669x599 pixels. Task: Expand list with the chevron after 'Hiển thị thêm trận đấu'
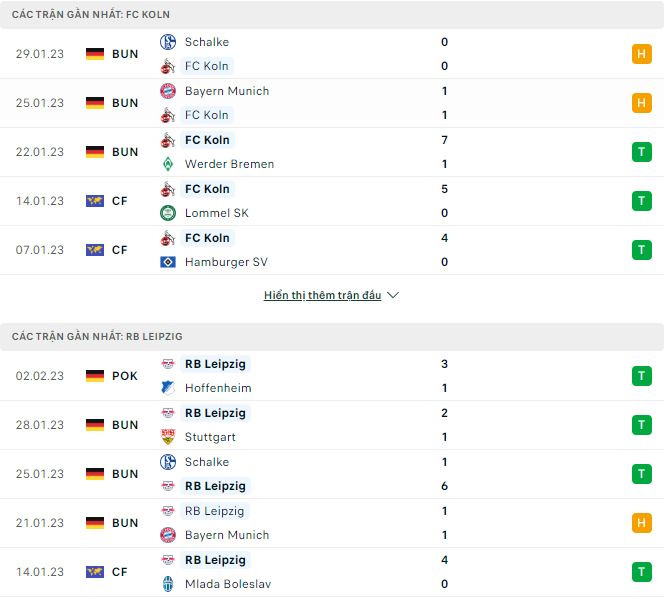click(x=393, y=296)
